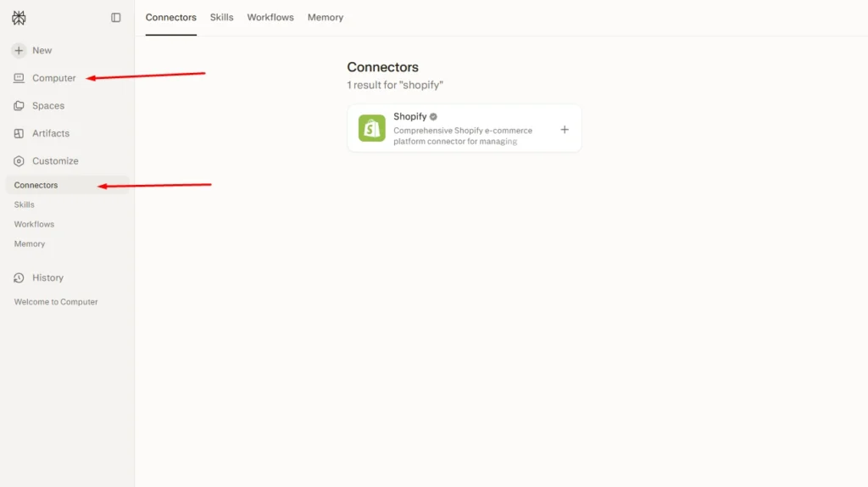Switch to the Connectors top tab
This screenshot has height=487, width=868.
pyautogui.click(x=171, y=18)
